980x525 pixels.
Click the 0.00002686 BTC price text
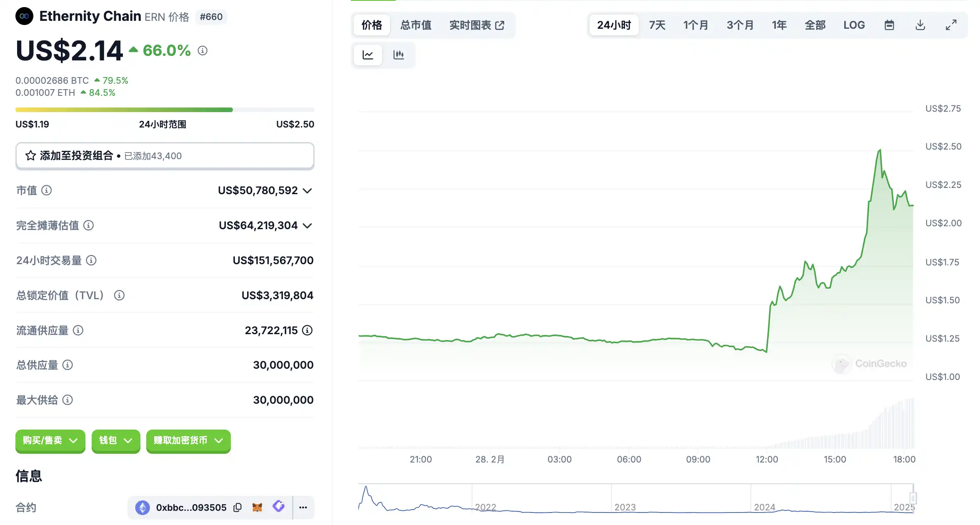point(52,80)
